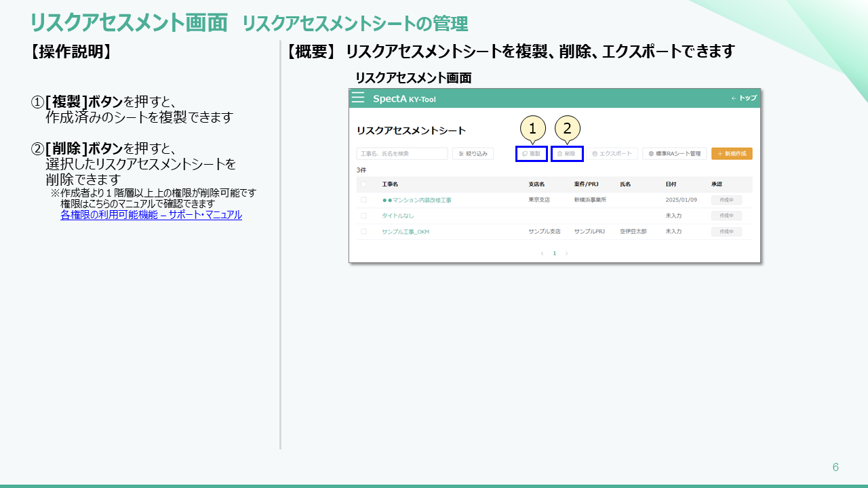
Task: Click the orange 新規作成 plus button
Action: pyautogui.click(x=732, y=154)
